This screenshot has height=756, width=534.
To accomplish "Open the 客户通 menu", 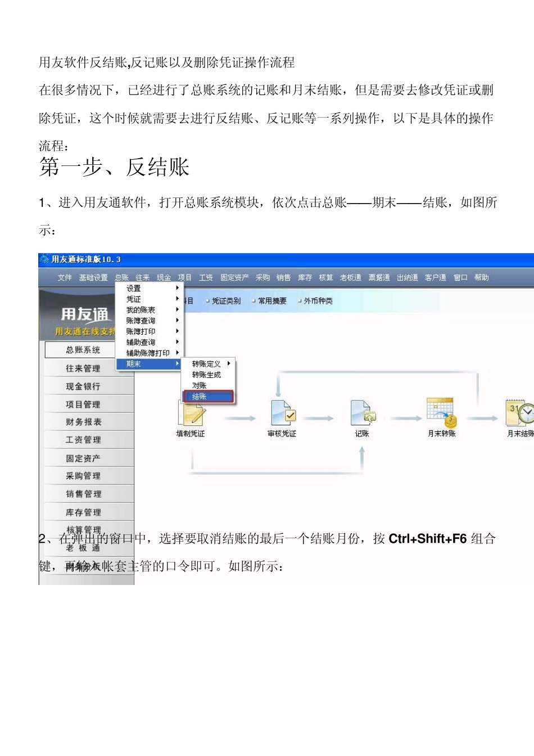I will coord(436,278).
